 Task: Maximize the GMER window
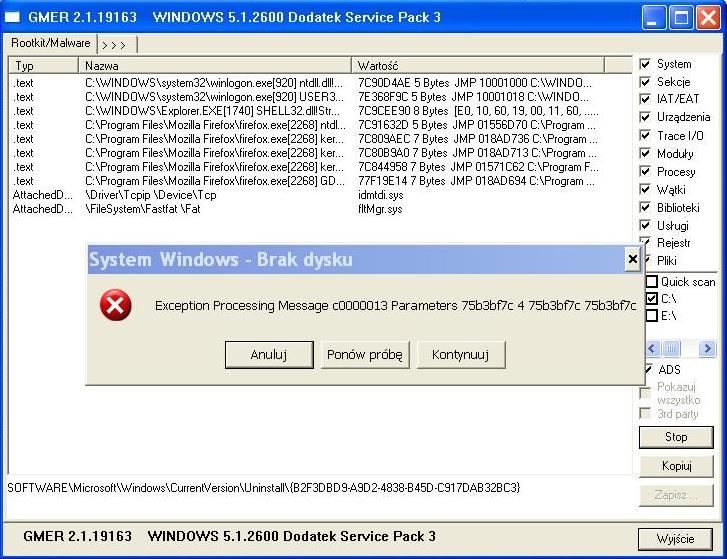point(681,18)
